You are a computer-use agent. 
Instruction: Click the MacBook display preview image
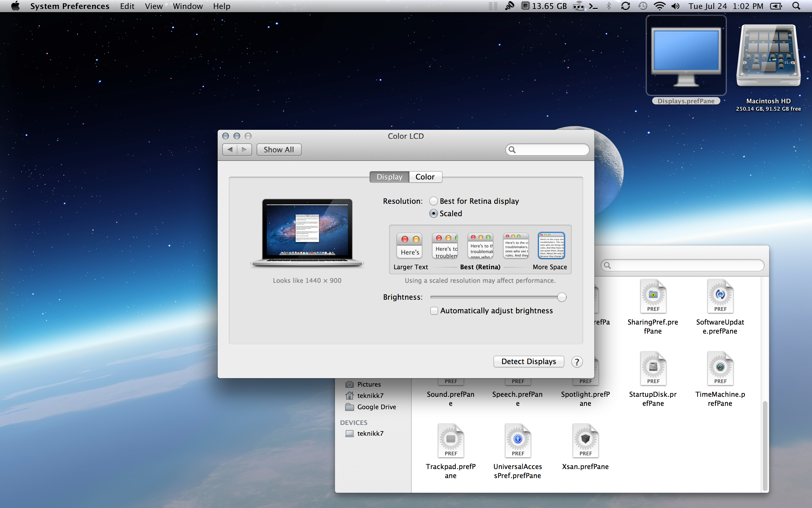(307, 233)
